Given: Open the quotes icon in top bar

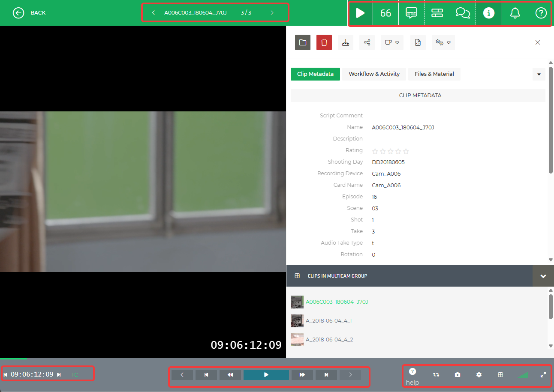Looking at the screenshot, I should pos(385,13).
